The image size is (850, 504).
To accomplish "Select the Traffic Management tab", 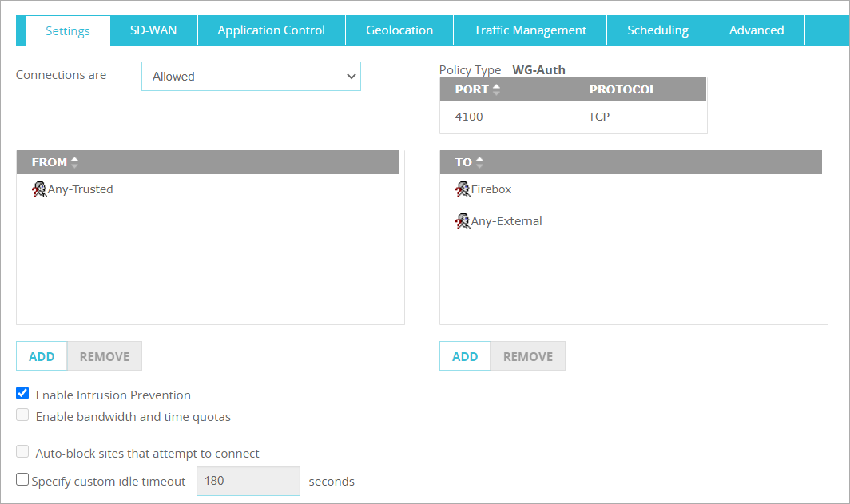I will (530, 30).
